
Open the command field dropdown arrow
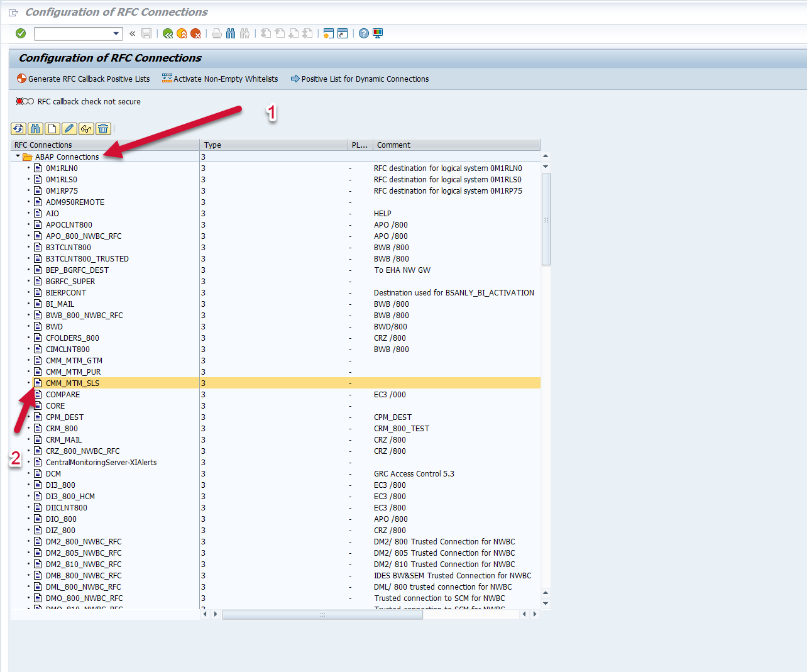click(x=116, y=33)
